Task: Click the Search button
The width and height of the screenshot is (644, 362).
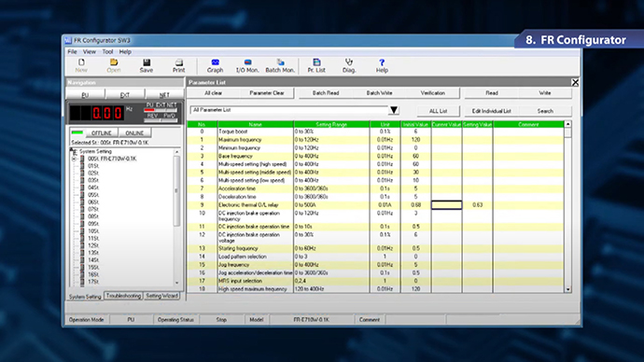Action: 545,111
